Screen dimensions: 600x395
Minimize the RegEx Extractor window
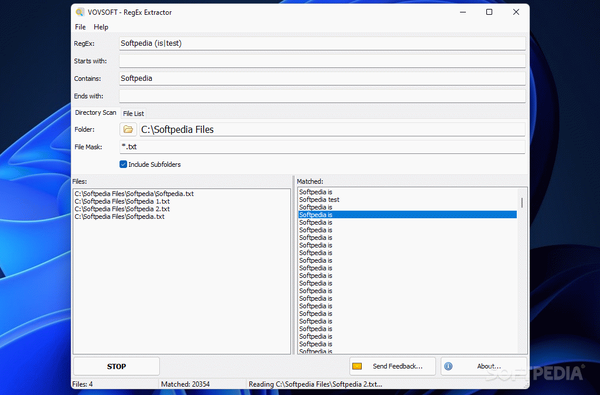(463, 12)
